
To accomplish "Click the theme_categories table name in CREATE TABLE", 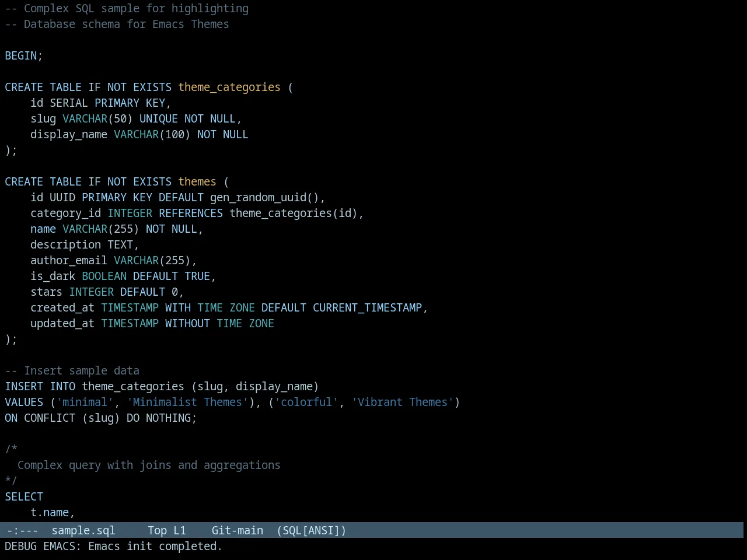I will click(229, 87).
